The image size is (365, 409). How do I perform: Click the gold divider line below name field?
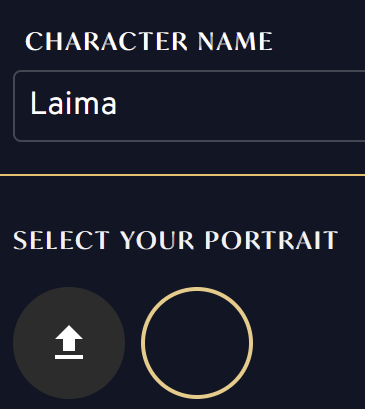182,175
